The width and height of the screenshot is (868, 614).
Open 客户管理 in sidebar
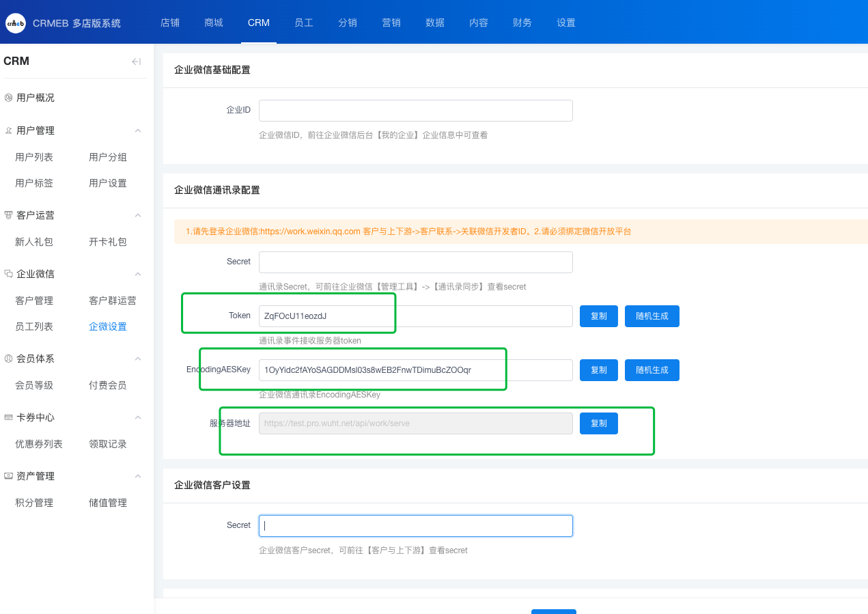(x=34, y=301)
